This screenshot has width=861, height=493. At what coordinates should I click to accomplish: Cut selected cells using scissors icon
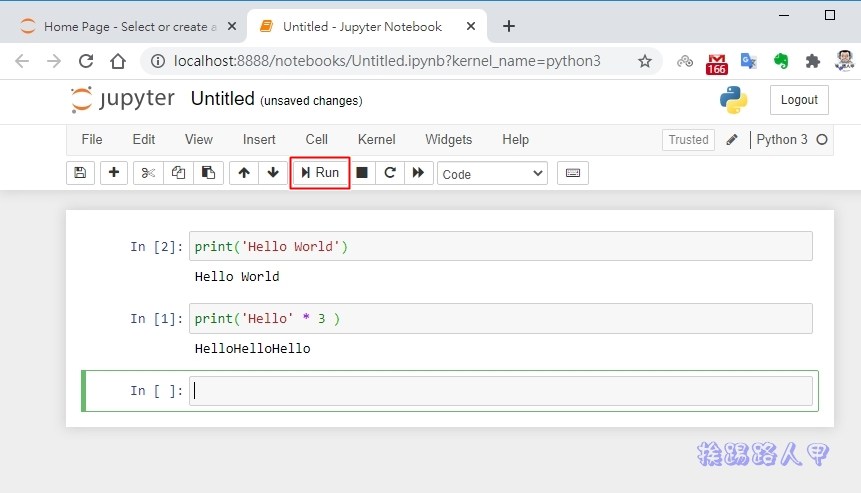coord(148,173)
